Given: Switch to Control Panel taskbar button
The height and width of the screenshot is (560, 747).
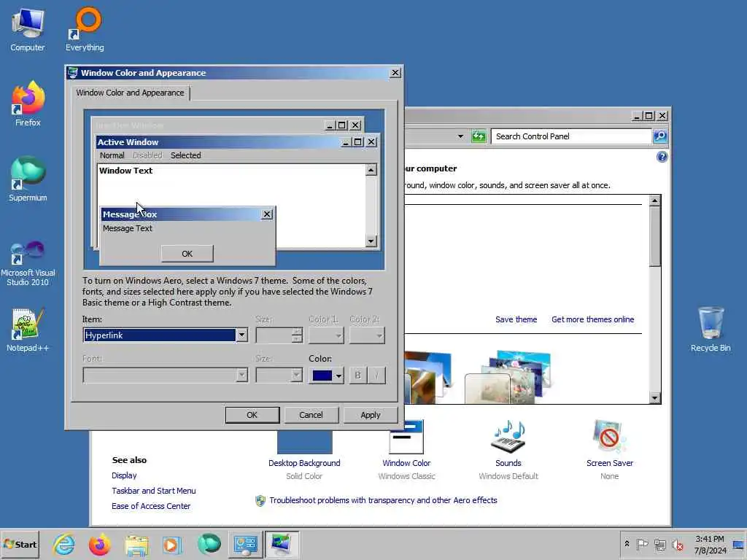Looking at the screenshot, I should tap(245, 545).
